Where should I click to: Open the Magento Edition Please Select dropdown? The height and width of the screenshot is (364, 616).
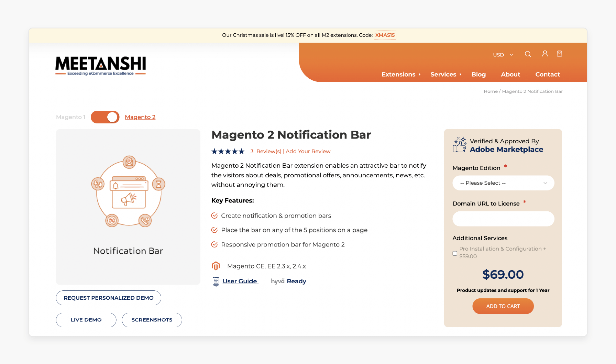click(503, 183)
